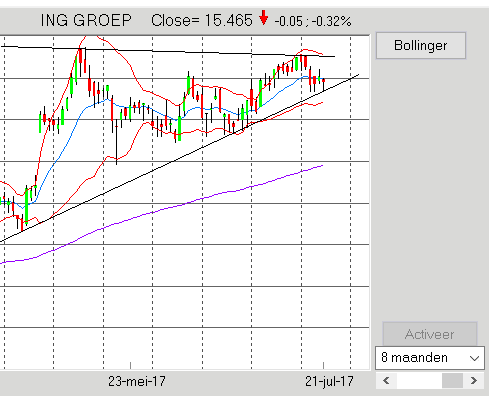Click the red down arrow price indicator
The image size is (489, 396).
pyautogui.click(x=264, y=18)
